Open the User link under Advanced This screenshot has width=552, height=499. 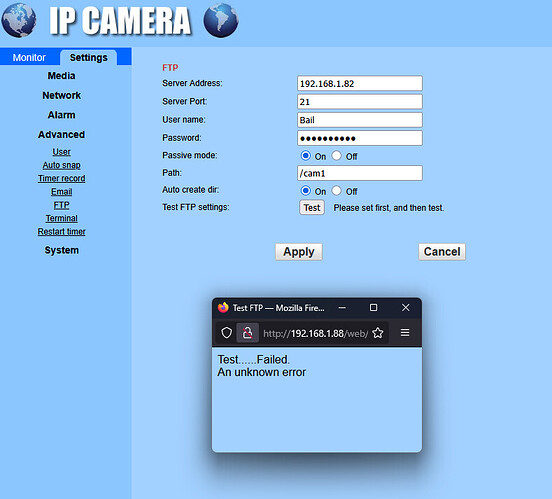[62, 152]
